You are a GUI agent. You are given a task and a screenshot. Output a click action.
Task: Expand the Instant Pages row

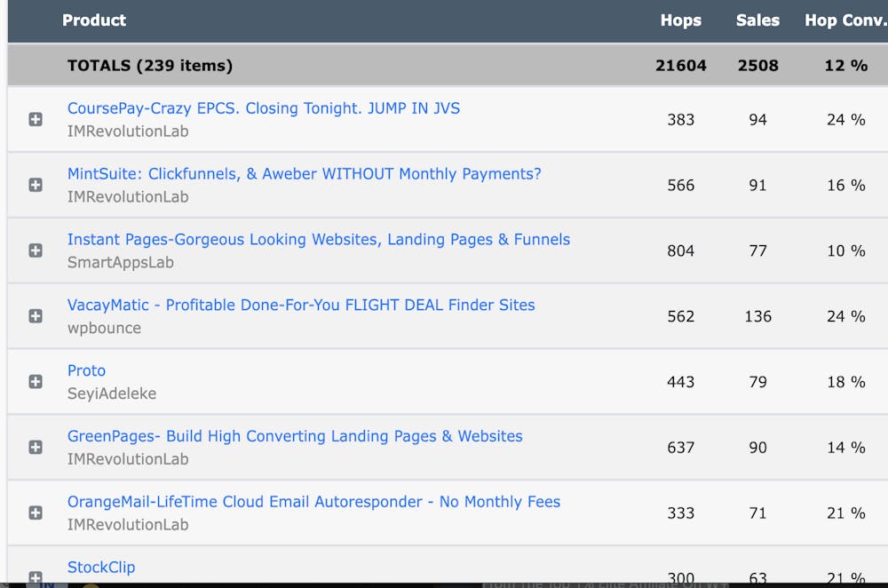[36, 250]
